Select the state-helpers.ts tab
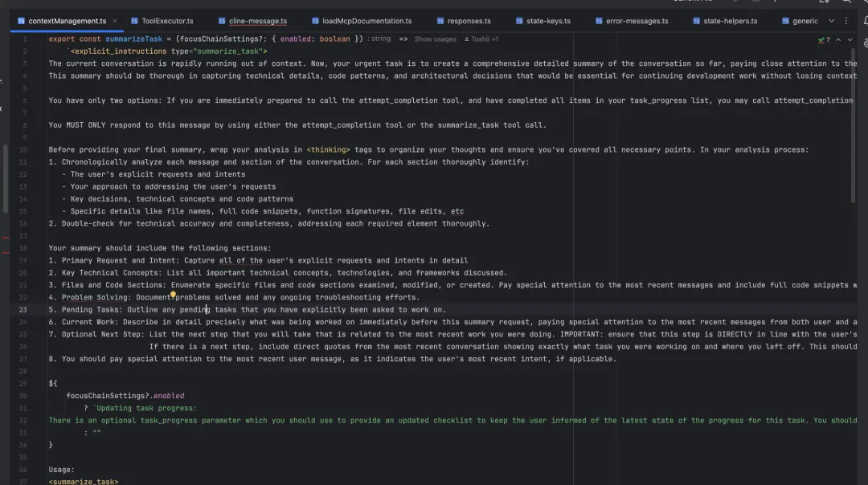The height and width of the screenshot is (485, 868). point(731,21)
